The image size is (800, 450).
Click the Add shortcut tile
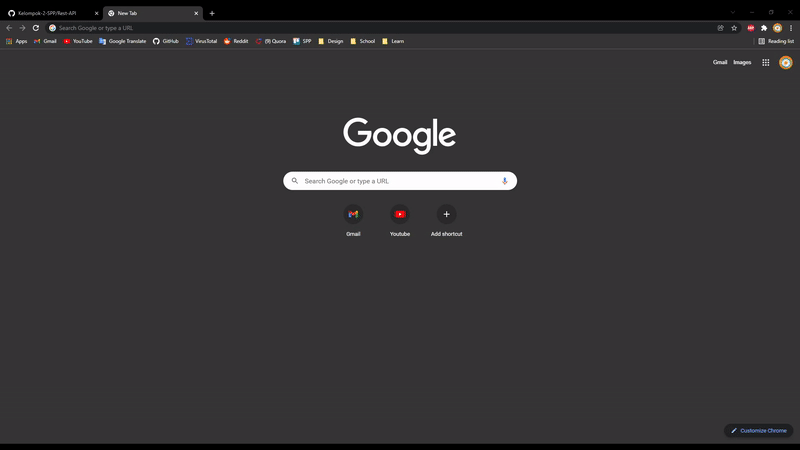point(446,220)
